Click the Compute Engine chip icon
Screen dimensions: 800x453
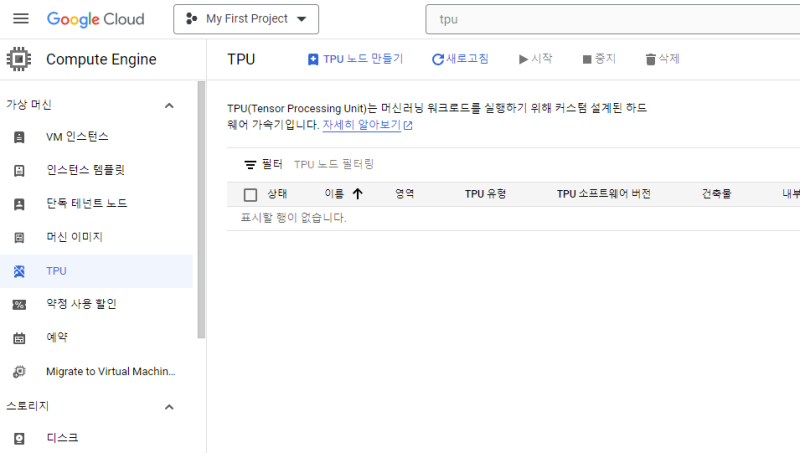pyautogui.click(x=19, y=59)
